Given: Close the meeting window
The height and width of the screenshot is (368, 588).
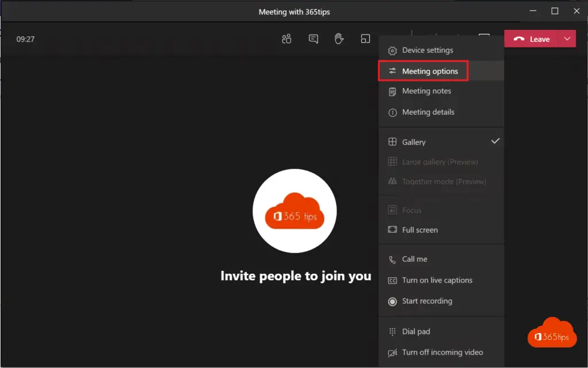Looking at the screenshot, I should (x=577, y=11).
